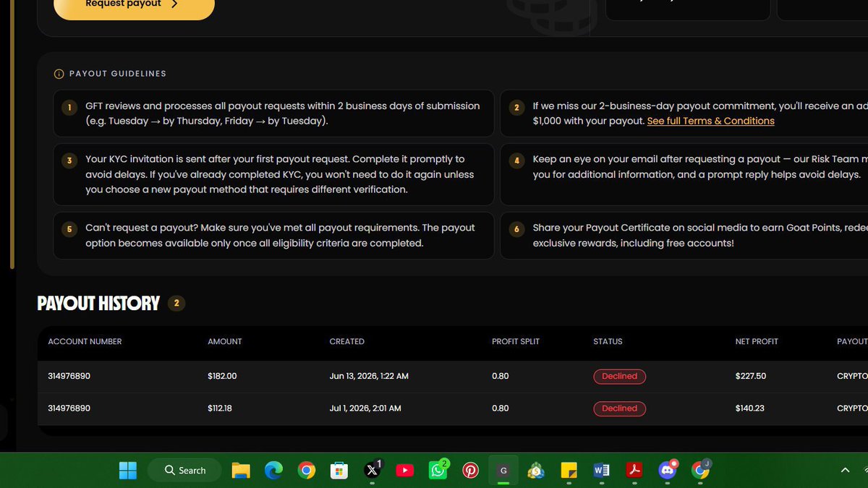This screenshot has width=868, height=488.
Task: Open the MetaTrader app from the taskbar
Action: pyautogui.click(x=536, y=471)
